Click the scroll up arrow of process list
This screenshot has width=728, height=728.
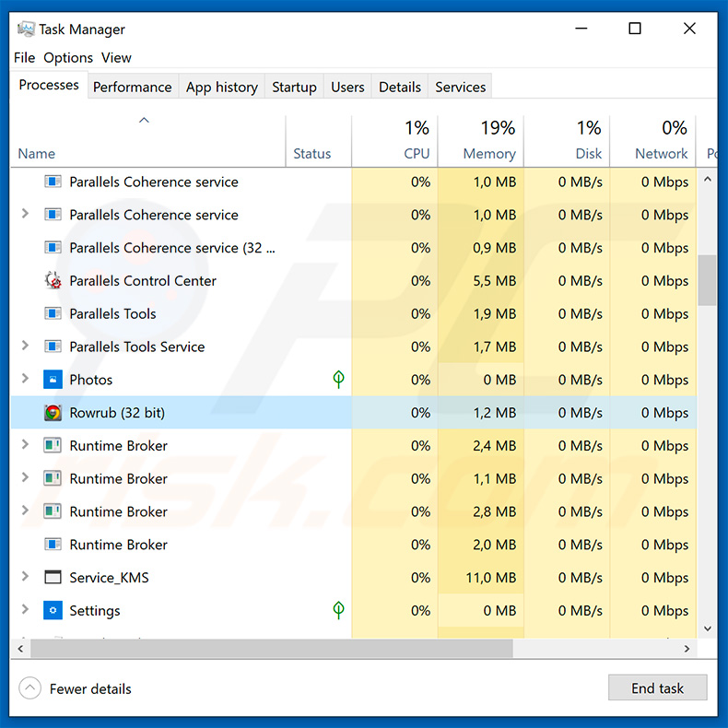click(x=707, y=179)
